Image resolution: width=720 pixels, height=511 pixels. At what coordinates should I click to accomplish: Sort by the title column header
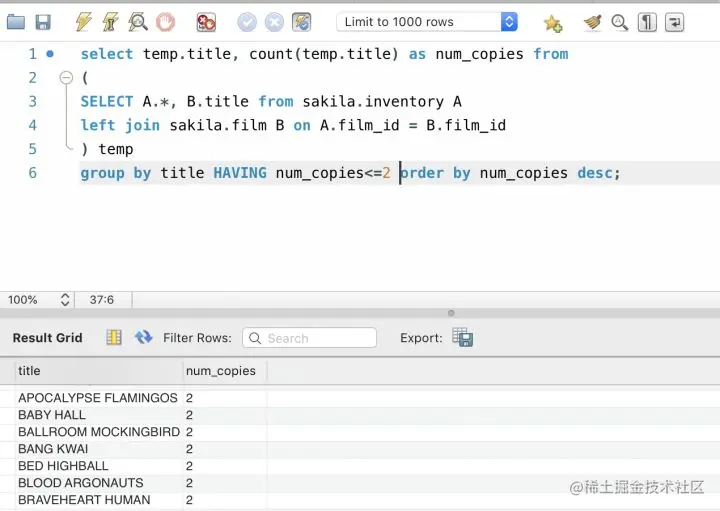(x=100, y=371)
